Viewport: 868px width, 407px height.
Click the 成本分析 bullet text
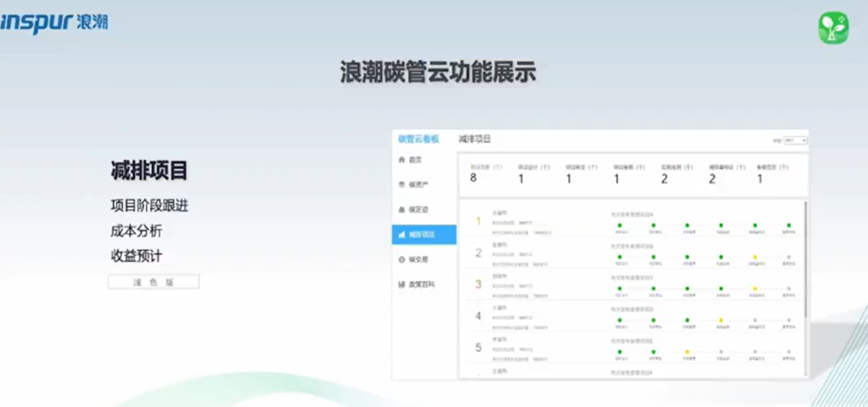pyautogui.click(x=136, y=231)
